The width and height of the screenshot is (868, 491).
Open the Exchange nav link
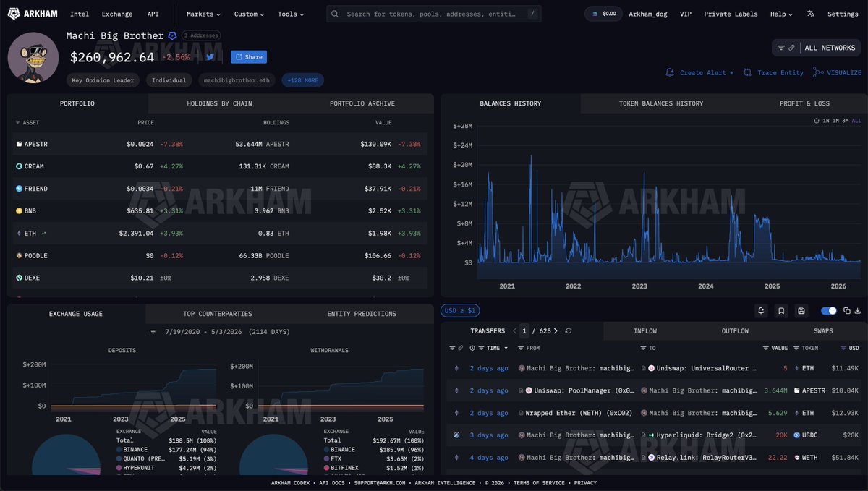click(x=117, y=14)
